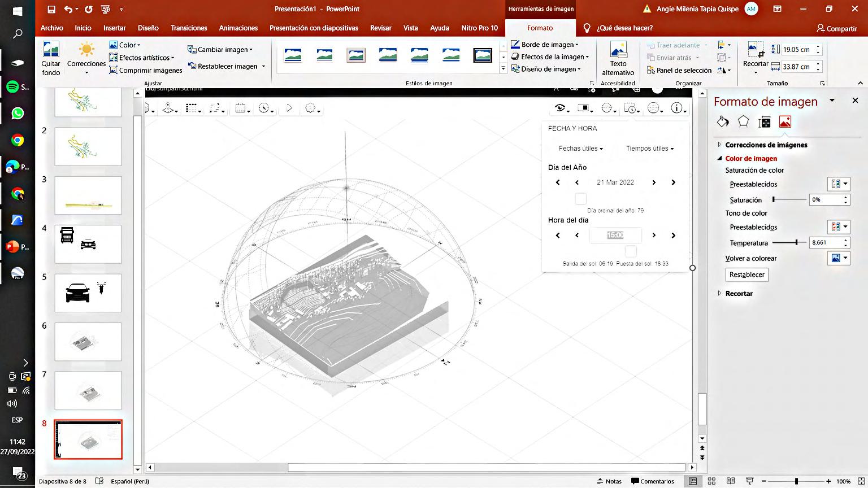868x488 pixels.
Task: Select slide 5 thumbnail with the car
Action: click(88, 293)
